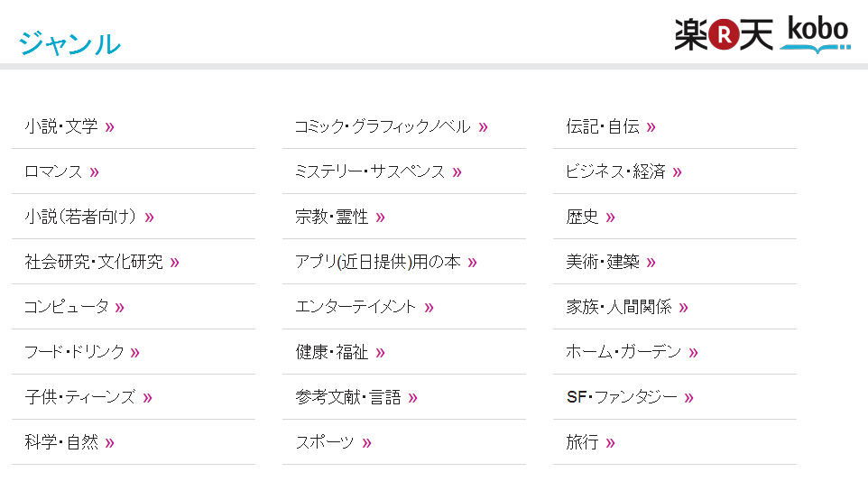Open the 子供・ティーンズ category
The height and width of the screenshot is (491, 868).
click(x=79, y=397)
